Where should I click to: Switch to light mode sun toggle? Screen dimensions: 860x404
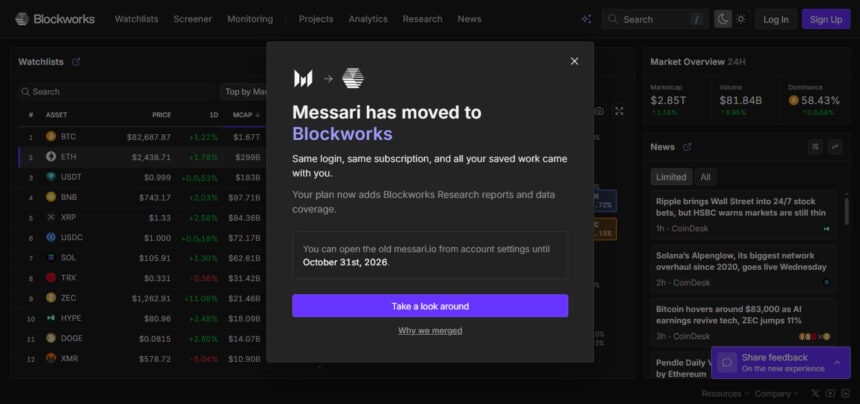coord(741,19)
